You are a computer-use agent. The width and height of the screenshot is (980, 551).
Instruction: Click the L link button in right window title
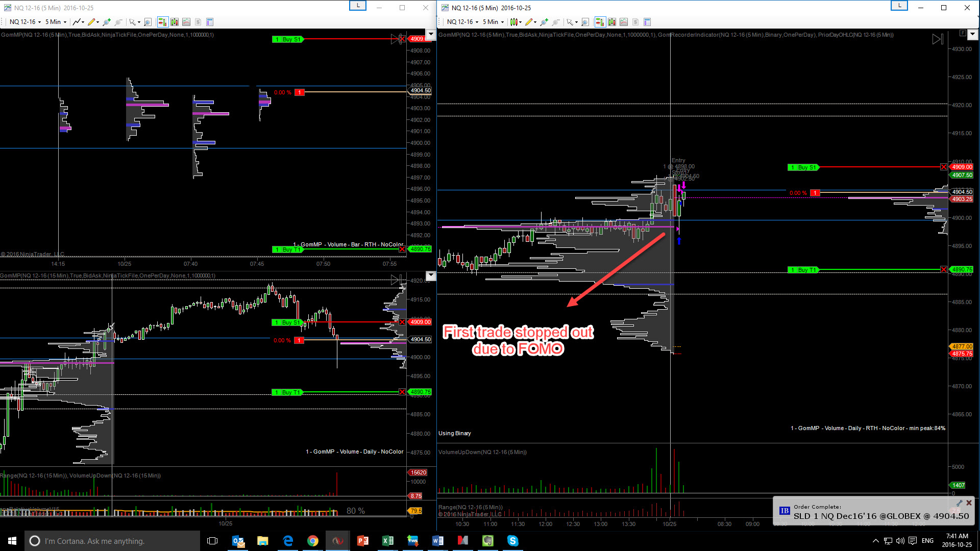(x=899, y=6)
